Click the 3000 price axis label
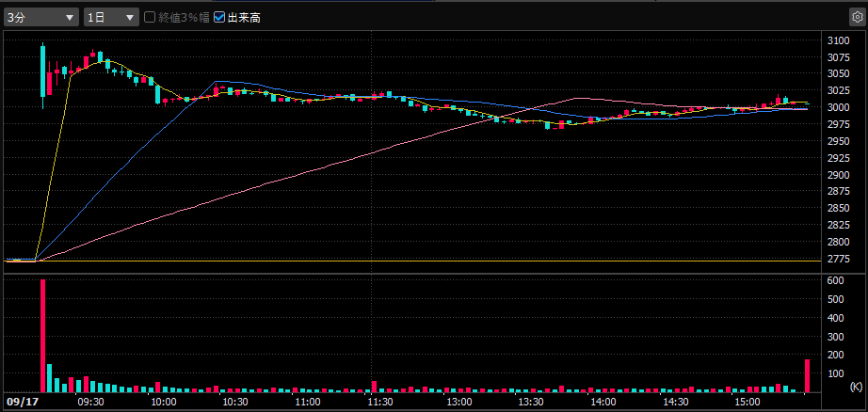 (838, 107)
